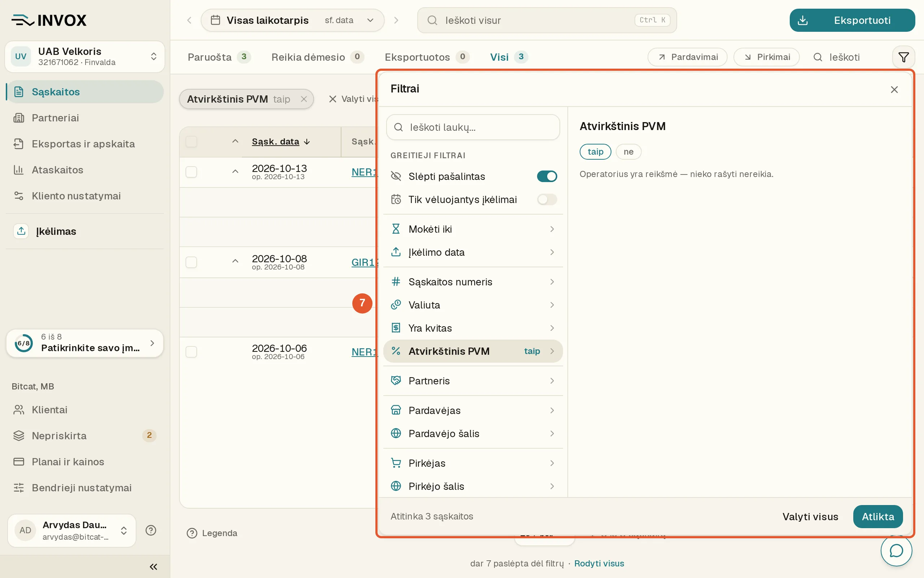Click the Įkėlimas upload icon

(21, 231)
